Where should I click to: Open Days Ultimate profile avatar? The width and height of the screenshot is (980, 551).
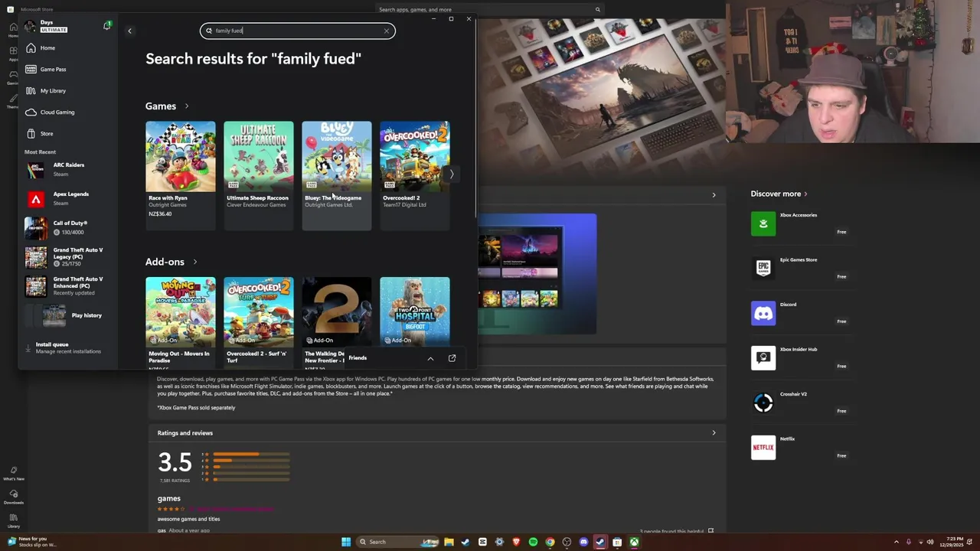[x=30, y=26]
